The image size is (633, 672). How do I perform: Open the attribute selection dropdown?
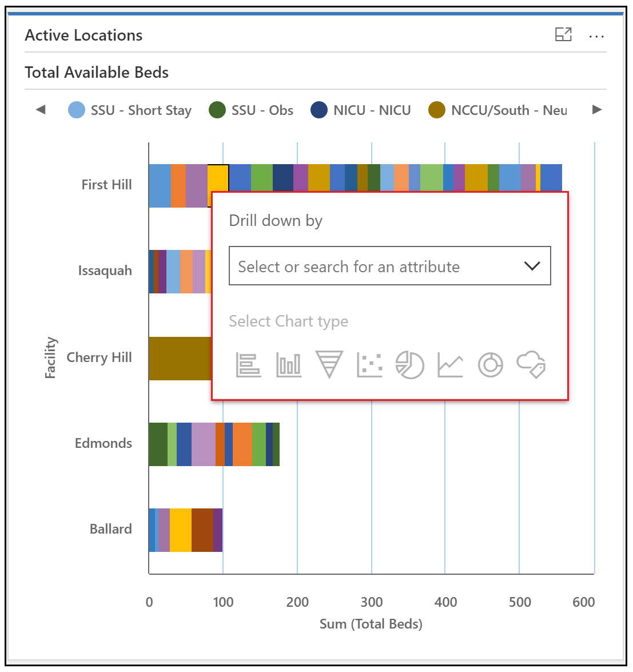coord(389,265)
